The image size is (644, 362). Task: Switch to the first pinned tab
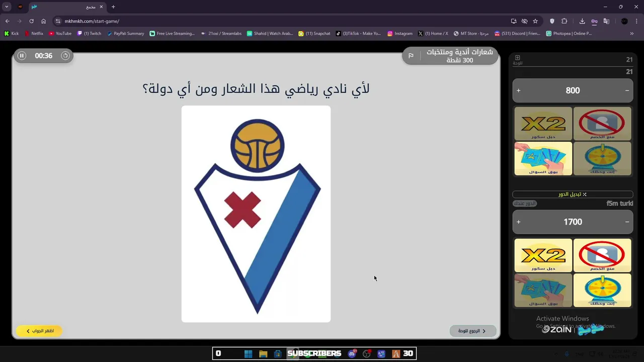coord(20,7)
